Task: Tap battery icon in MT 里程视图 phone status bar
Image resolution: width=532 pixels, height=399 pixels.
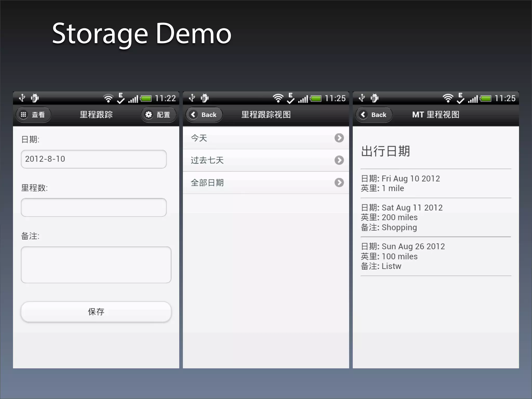Action: click(x=486, y=98)
